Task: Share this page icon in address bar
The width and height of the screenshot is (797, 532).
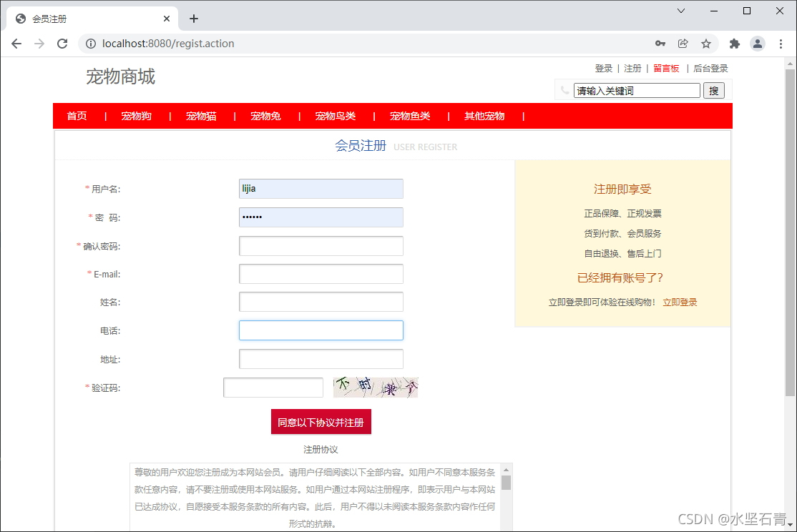Action: 683,44
